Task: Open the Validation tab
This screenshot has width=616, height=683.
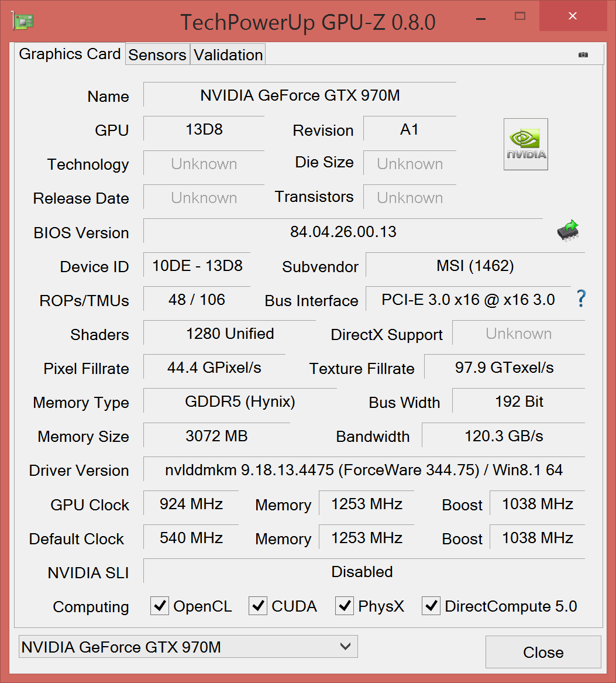Action: [x=228, y=55]
